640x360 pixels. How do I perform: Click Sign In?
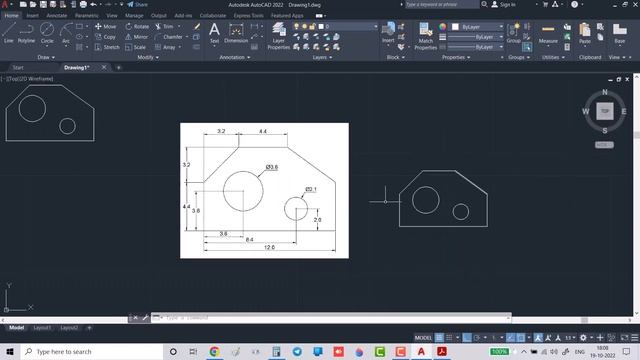503,4
